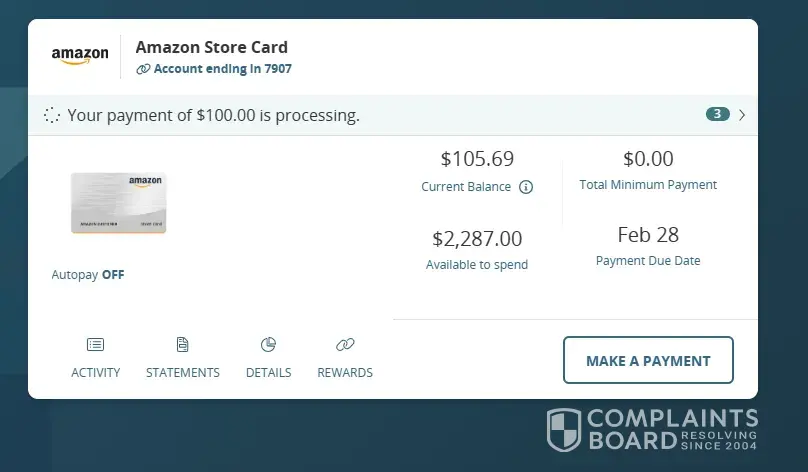Expand the $100.00 payment processing message
This screenshot has width=808, height=472.
point(213,115)
